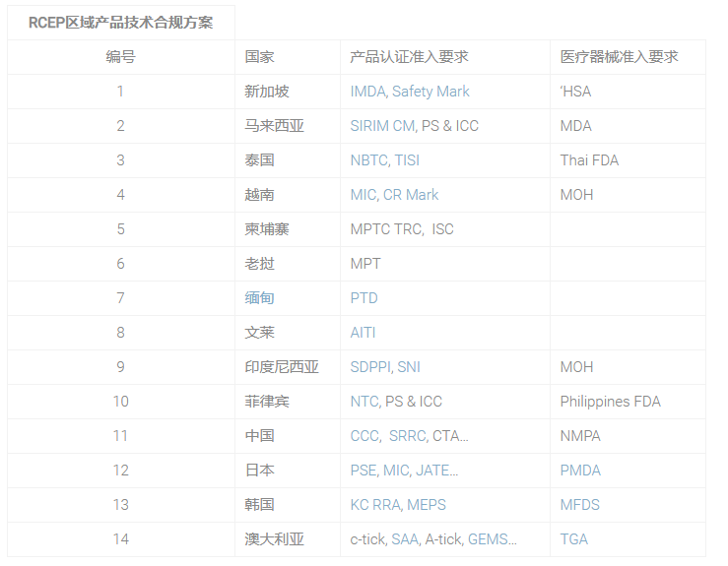Click the SIRIM CM link for Malaysia
The image size is (728, 566).
[382, 126]
